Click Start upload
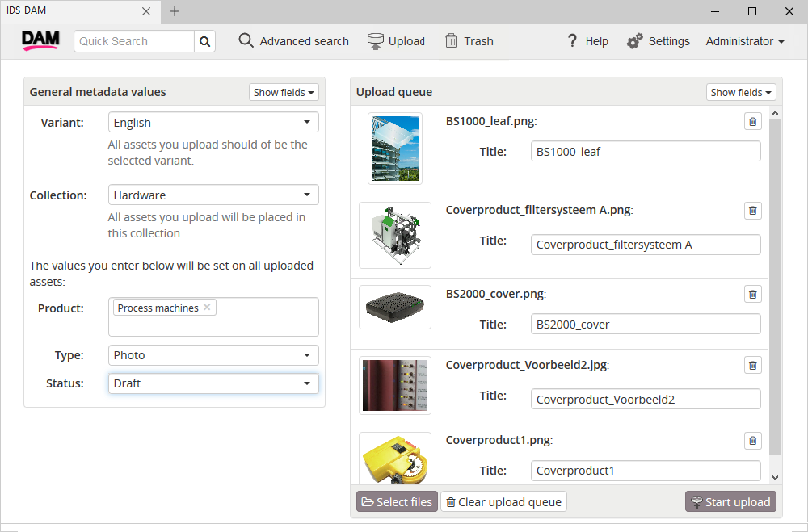Viewport: 808px width, 532px height. click(730, 501)
